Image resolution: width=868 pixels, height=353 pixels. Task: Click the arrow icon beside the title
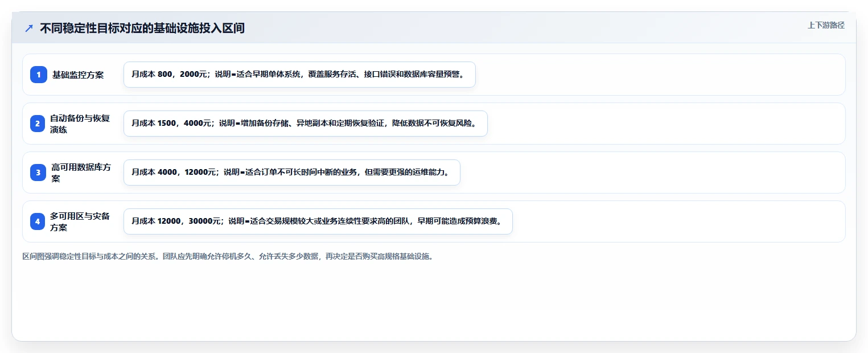(29, 28)
